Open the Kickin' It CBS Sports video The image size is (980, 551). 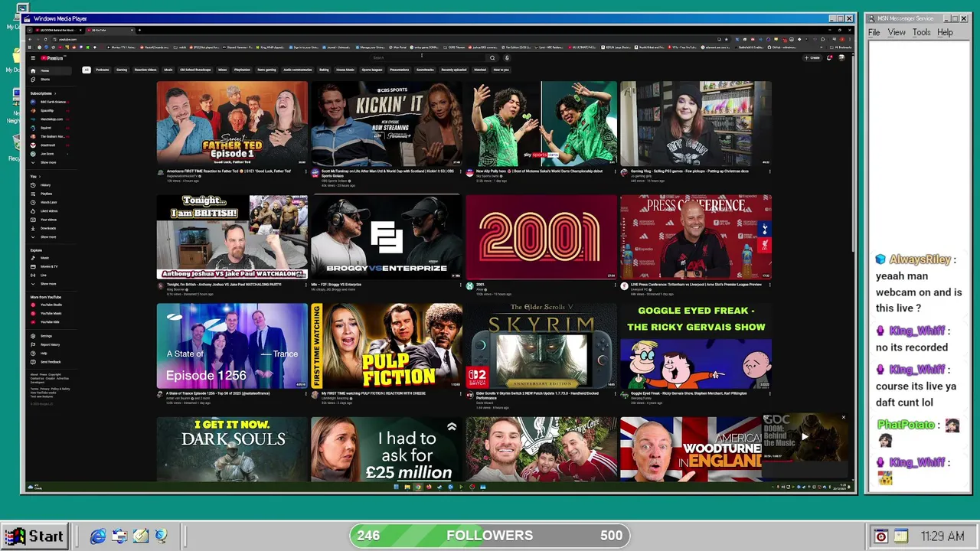click(x=387, y=123)
